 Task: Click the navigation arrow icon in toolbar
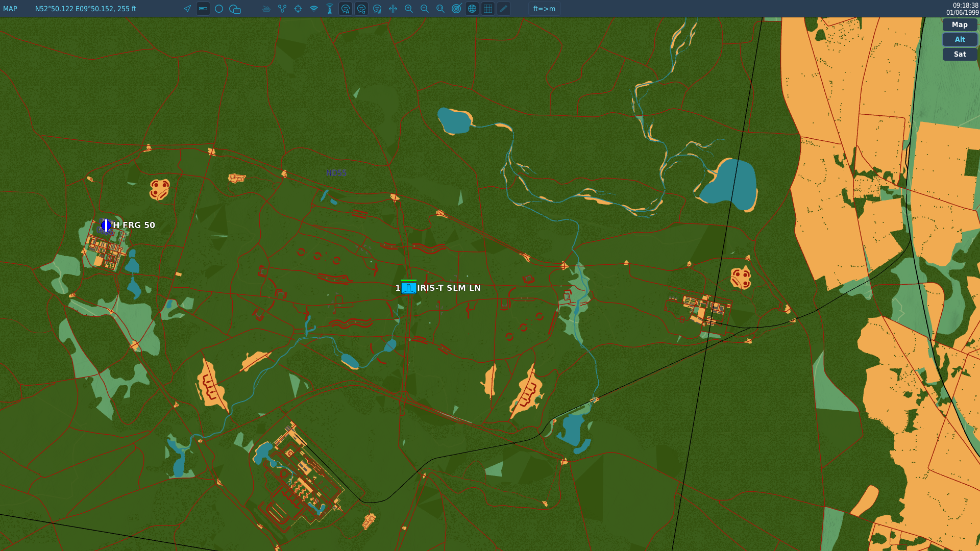pyautogui.click(x=187, y=9)
